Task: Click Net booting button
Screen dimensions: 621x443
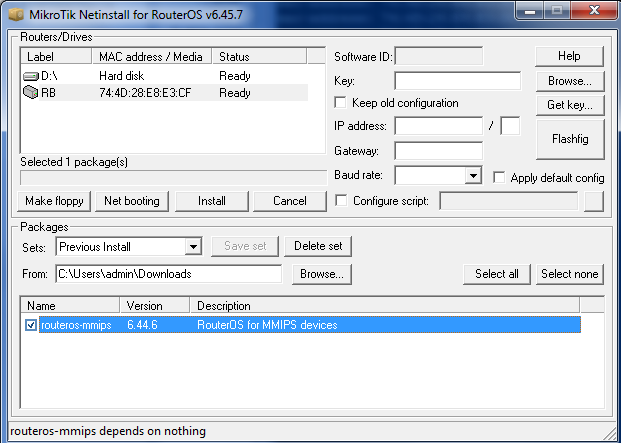Action: point(132,201)
